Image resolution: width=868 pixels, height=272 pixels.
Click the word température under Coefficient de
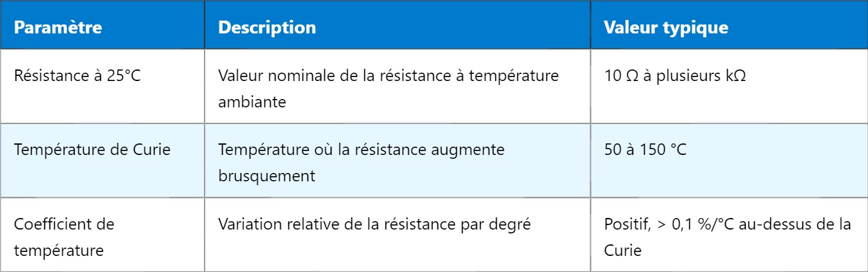tap(59, 250)
